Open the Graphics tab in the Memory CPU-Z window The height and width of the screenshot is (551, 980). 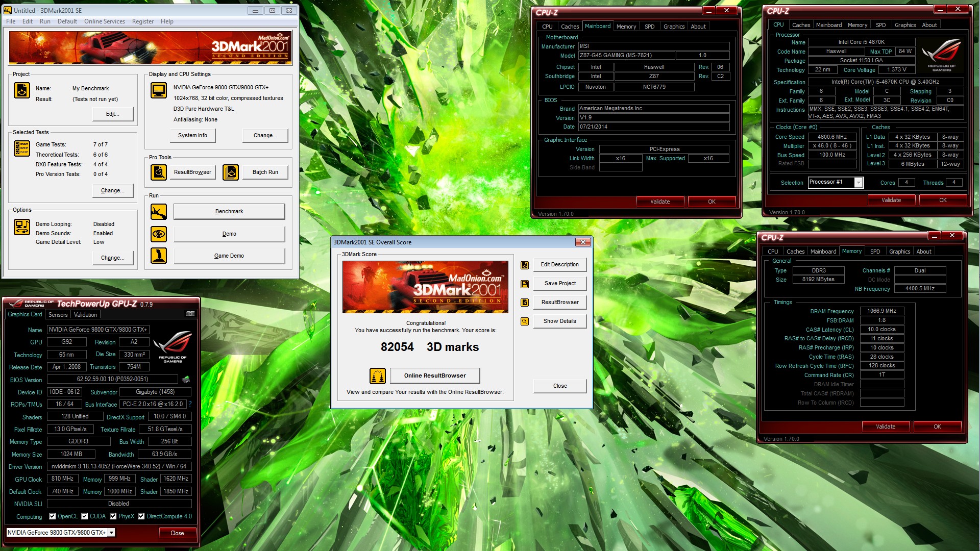click(899, 252)
